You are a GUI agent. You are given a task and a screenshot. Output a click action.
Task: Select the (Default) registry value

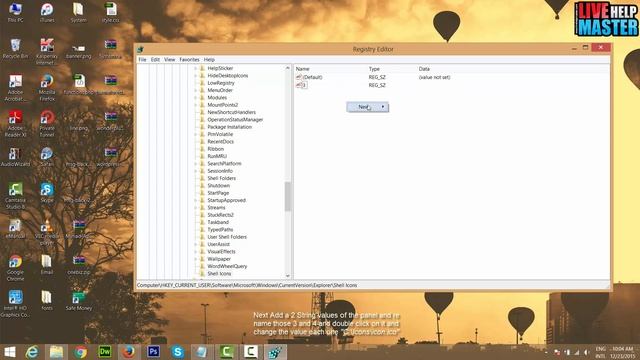(312, 77)
